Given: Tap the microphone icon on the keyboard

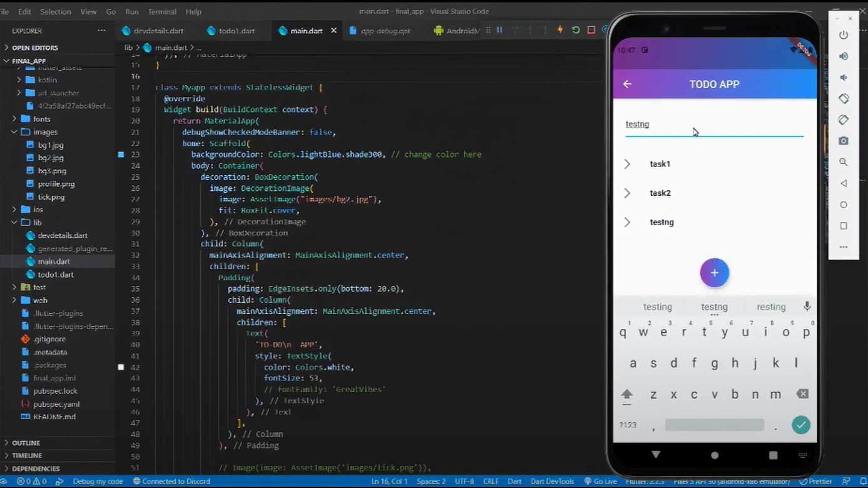Looking at the screenshot, I should coord(807,306).
